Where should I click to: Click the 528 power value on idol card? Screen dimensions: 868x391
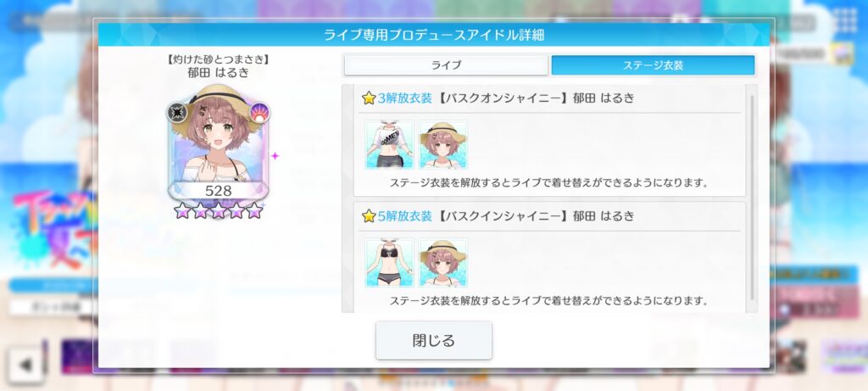pyautogui.click(x=218, y=191)
